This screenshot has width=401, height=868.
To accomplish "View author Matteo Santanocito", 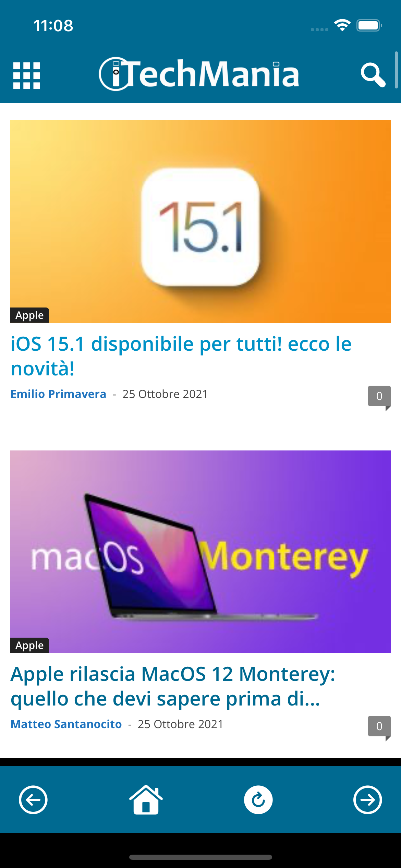I will (66, 724).
